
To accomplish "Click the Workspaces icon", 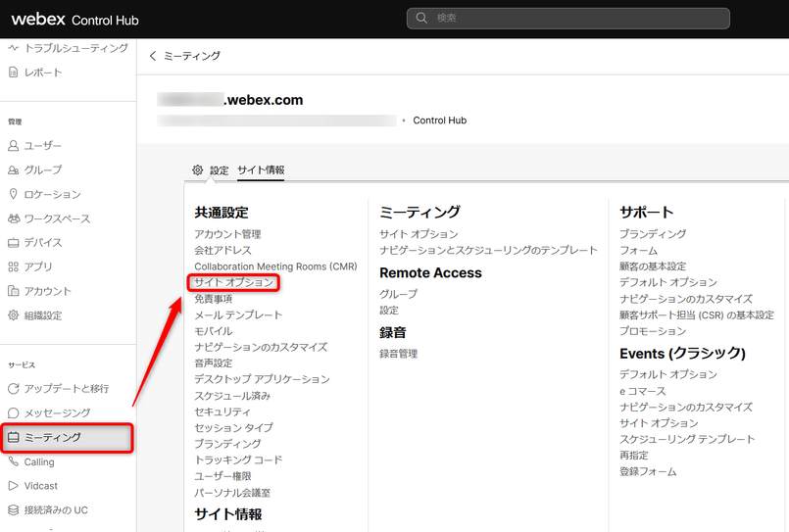I will [14, 218].
